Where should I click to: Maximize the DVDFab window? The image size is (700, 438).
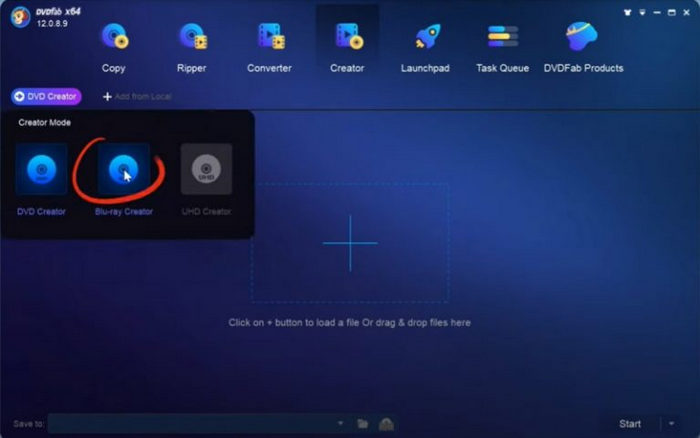(671, 13)
